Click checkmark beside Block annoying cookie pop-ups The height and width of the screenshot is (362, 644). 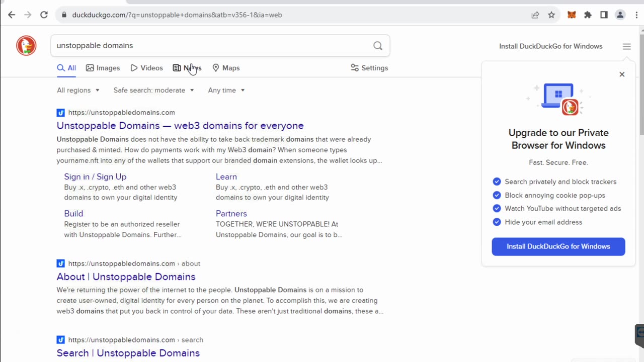click(x=497, y=195)
